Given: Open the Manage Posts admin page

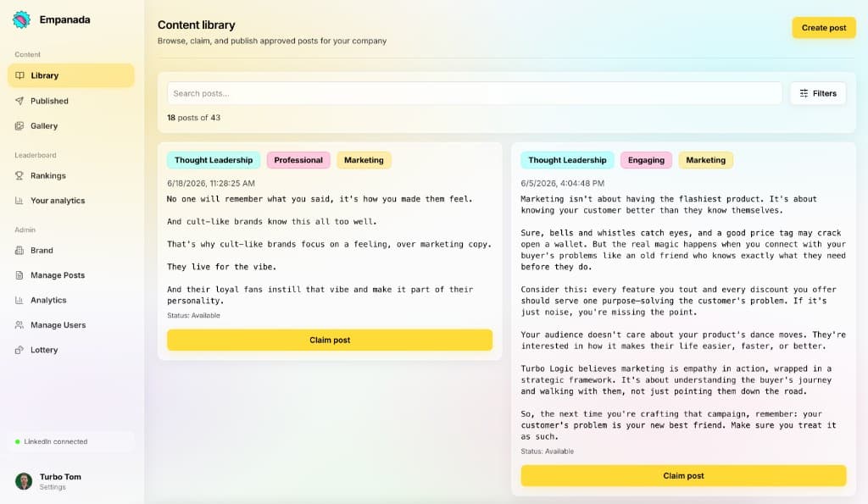Looking at the screenshot, I should point(71,275).
